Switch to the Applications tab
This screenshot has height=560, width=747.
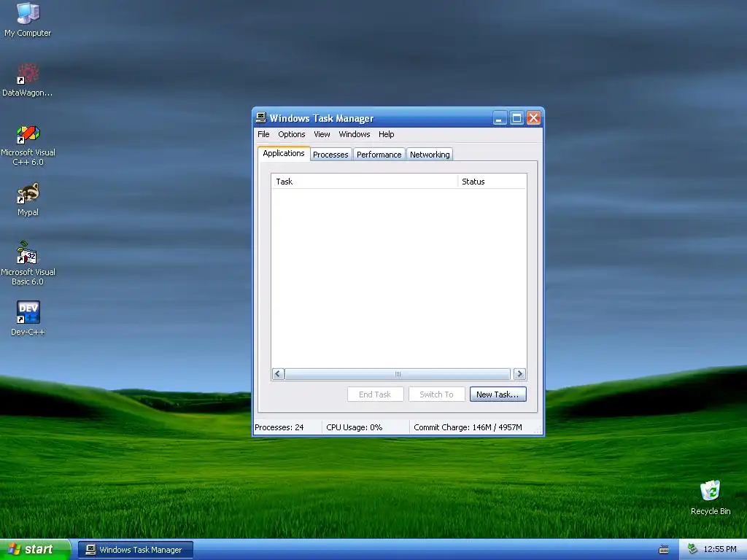coord(284,153)
